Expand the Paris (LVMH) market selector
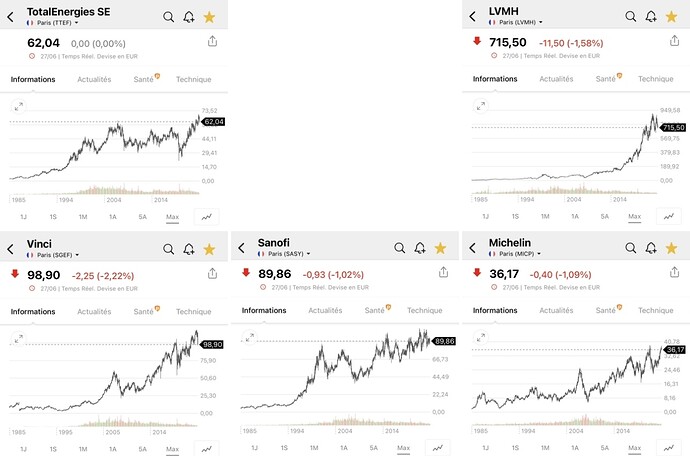 pos(515,22)
